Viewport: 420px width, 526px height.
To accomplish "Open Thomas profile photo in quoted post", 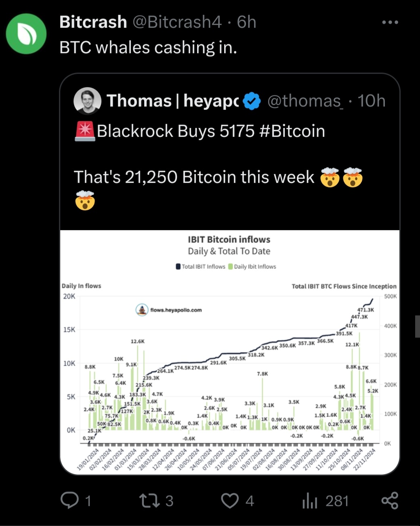I will click(87, 101).
